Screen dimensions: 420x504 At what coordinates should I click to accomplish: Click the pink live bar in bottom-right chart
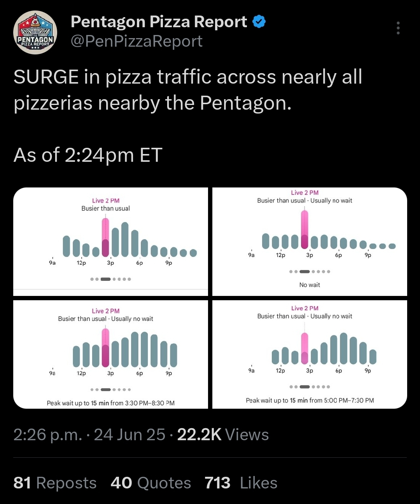[x=304, y=348]
